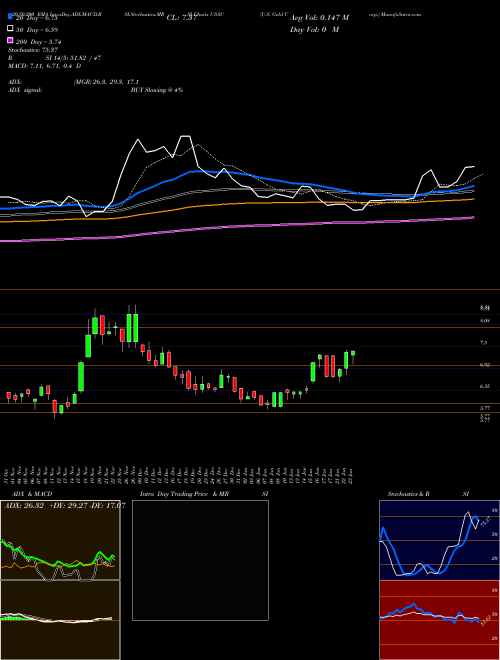Click the magenta 200 Day EMA legend swatch

tap(10, 40)
